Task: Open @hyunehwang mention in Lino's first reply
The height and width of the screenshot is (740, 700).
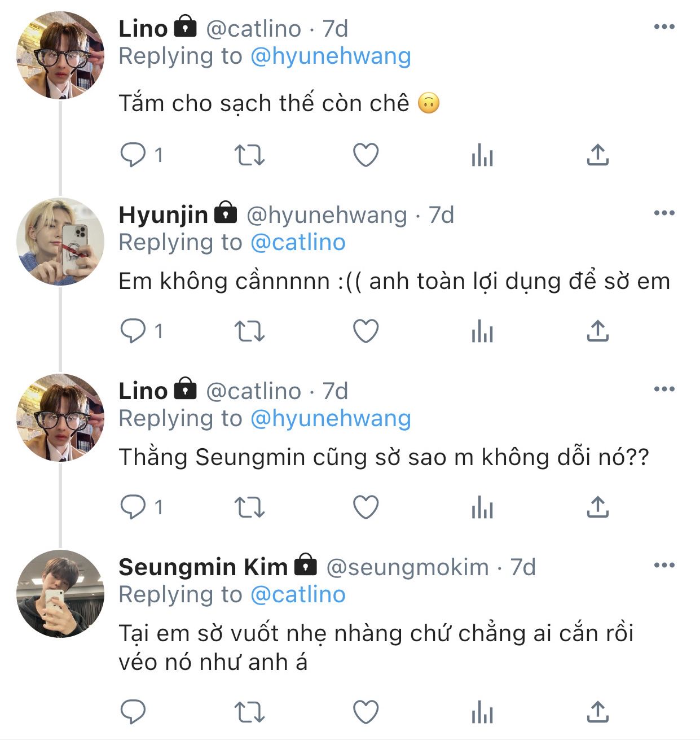Action: pyautogui.click(x=330, y=56)
